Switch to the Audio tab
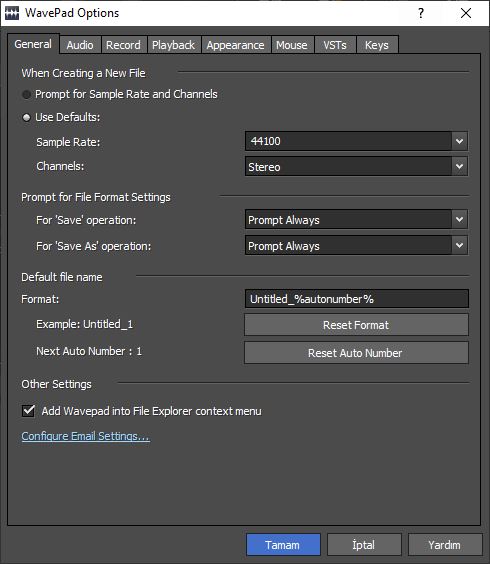 [80, 45]
